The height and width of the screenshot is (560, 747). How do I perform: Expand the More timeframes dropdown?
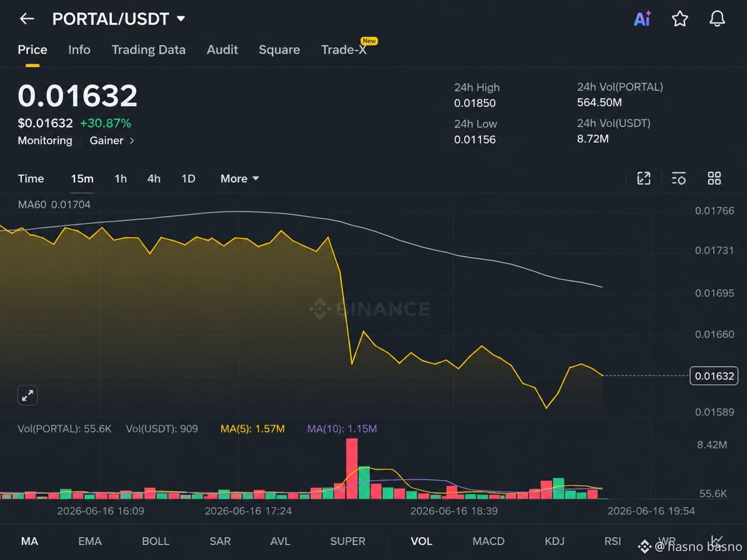point(240,178)
